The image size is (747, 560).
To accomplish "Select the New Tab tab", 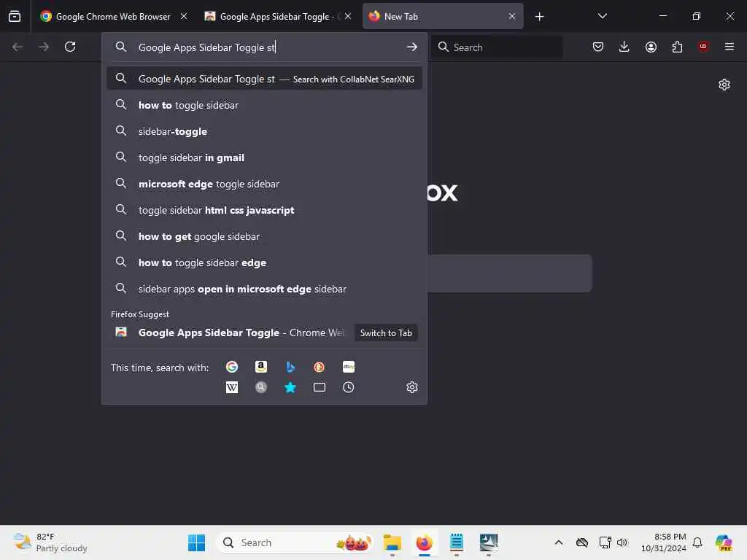I will tap(443, 17).
